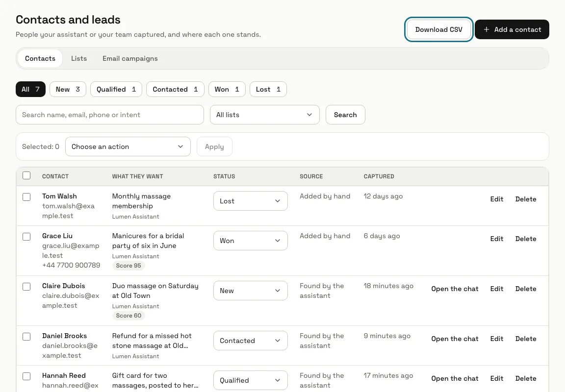Viewport: 565px width, 392px height.
Task: Click the Download CSV button
Action: 438,29
